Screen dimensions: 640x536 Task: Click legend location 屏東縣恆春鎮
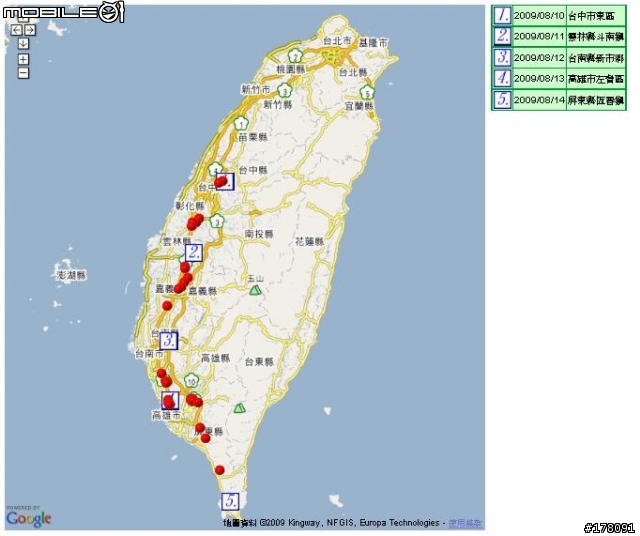pos(596,100)
